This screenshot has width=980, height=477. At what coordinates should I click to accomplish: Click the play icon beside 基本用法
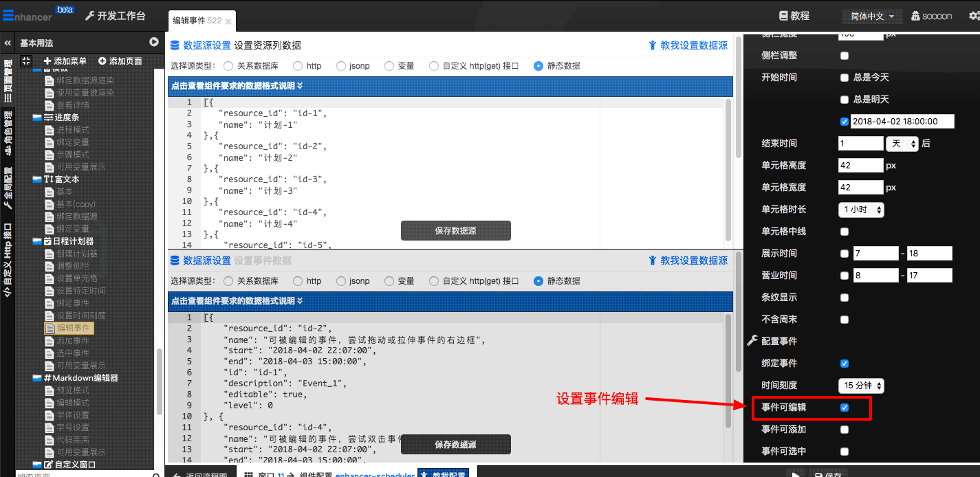click(154, 43)
